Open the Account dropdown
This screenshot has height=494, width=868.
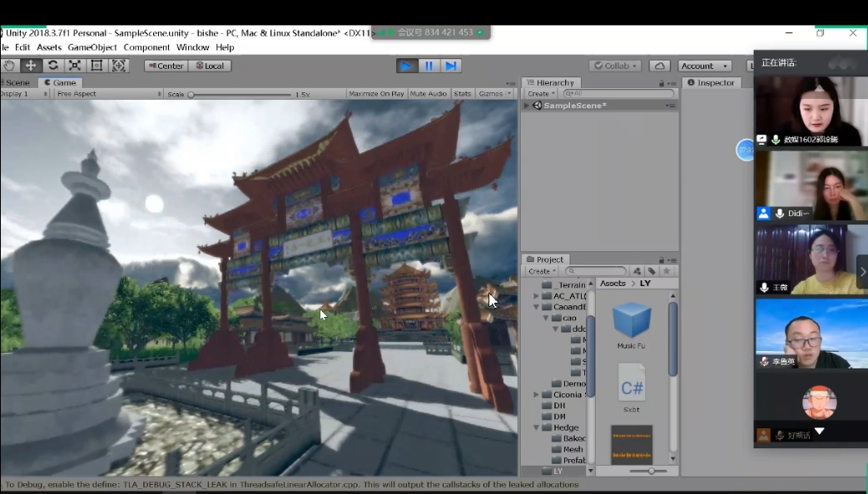tap(704, 66)
